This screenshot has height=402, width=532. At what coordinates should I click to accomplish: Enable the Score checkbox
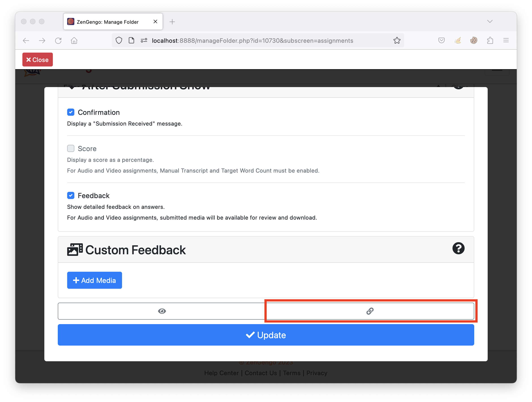click(71, 149)
